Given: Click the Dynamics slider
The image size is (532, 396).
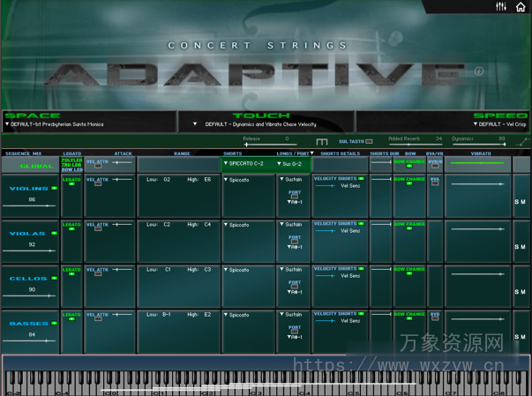Looking at the screenshot, I should click(x=479, y=145).
